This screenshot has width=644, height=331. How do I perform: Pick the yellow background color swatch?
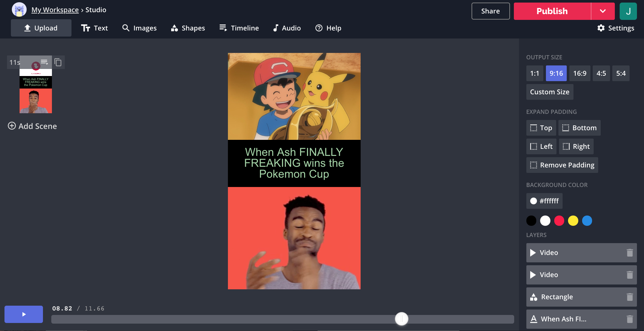[573, 221]
